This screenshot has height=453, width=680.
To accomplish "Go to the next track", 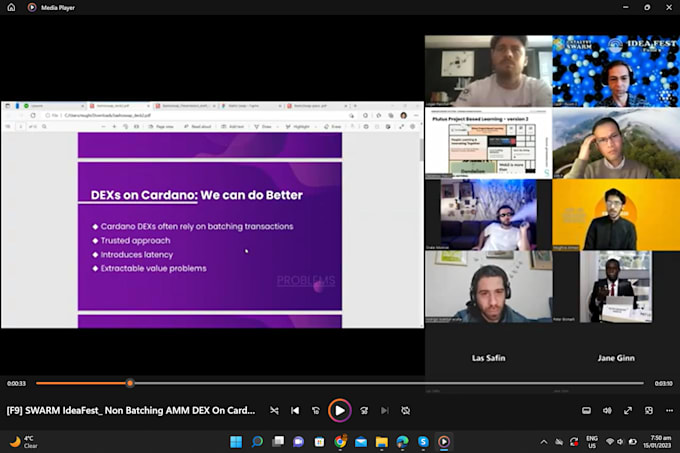I will [x=385, y=410].
